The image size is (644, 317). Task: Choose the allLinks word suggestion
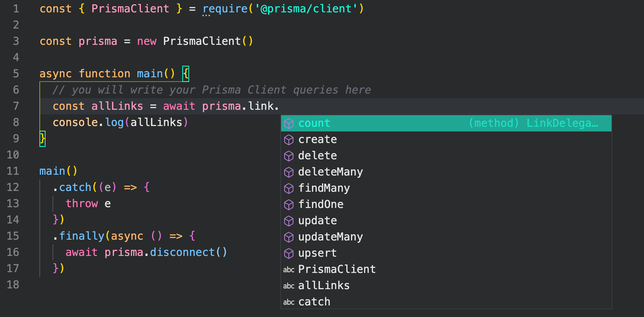pyautogui.click(x=446, y=286)
